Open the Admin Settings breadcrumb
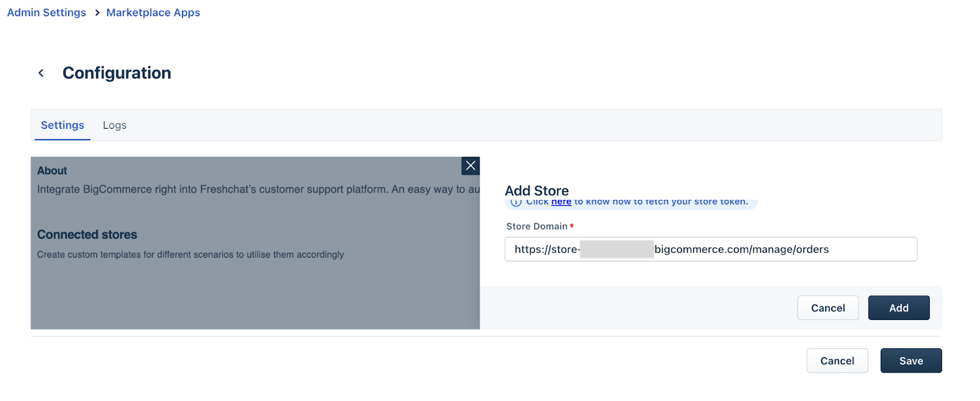Image resolution: width=980 pixels, height=401 pixels. click(x=47, y=12)
